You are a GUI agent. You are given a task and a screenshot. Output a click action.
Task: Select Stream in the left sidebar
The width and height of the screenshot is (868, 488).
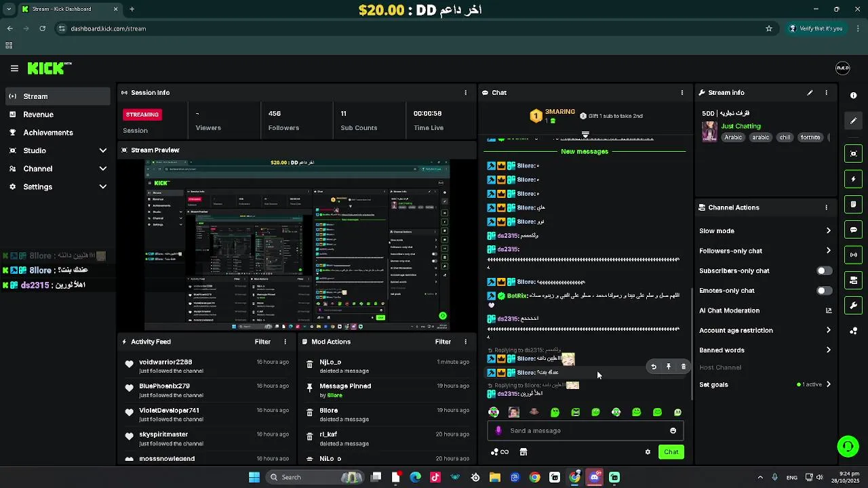pos(58,96)
